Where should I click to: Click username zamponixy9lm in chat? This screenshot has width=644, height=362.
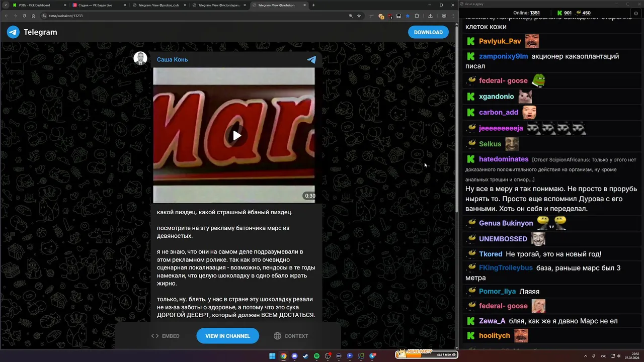pyautogui.click(x=503, y=56)
